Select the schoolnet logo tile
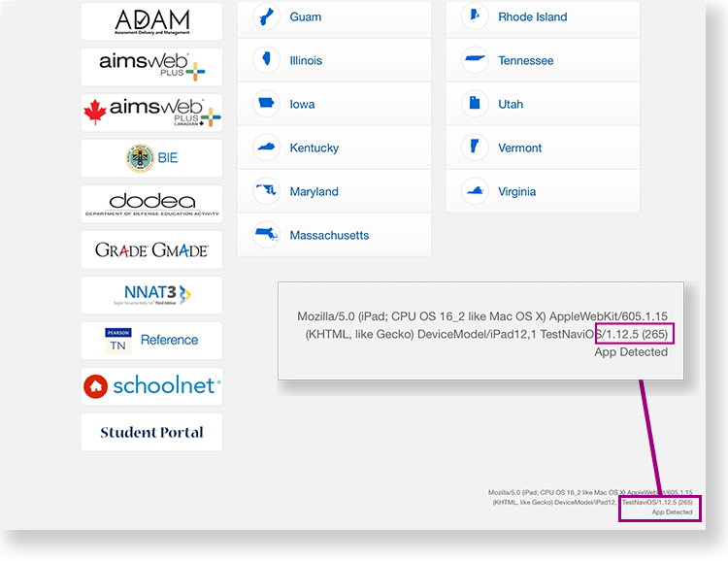The image size is (728, 561). click(151, 386)
